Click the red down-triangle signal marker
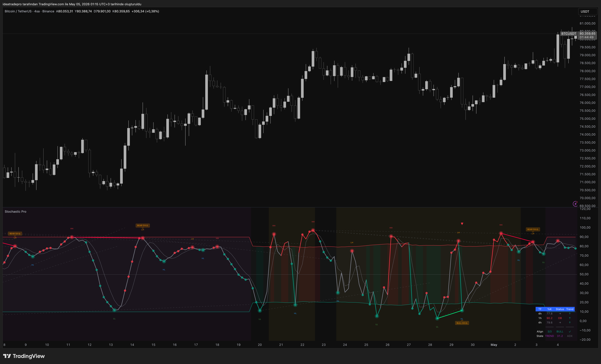 [x=462, y=224]
